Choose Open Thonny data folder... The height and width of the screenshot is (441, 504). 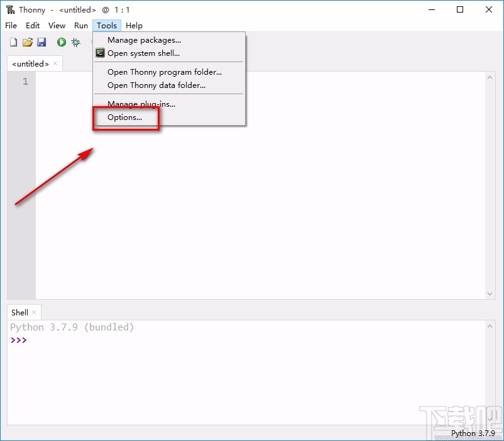click(x=156, y=85)
